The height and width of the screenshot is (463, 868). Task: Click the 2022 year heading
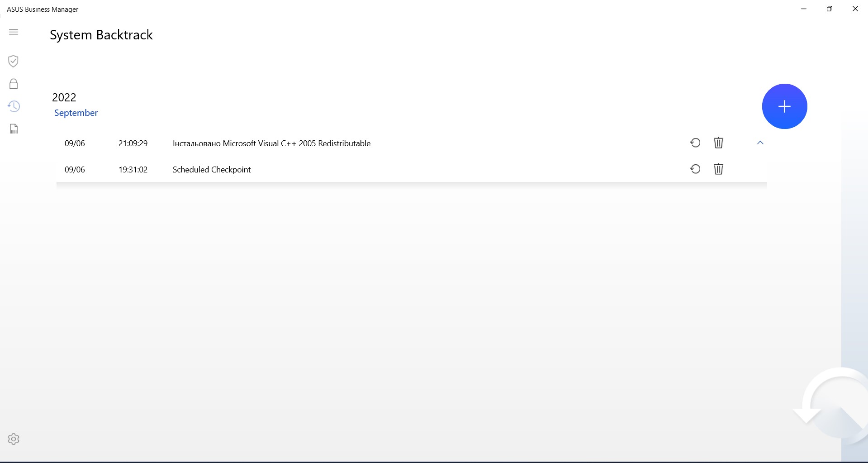64,97
